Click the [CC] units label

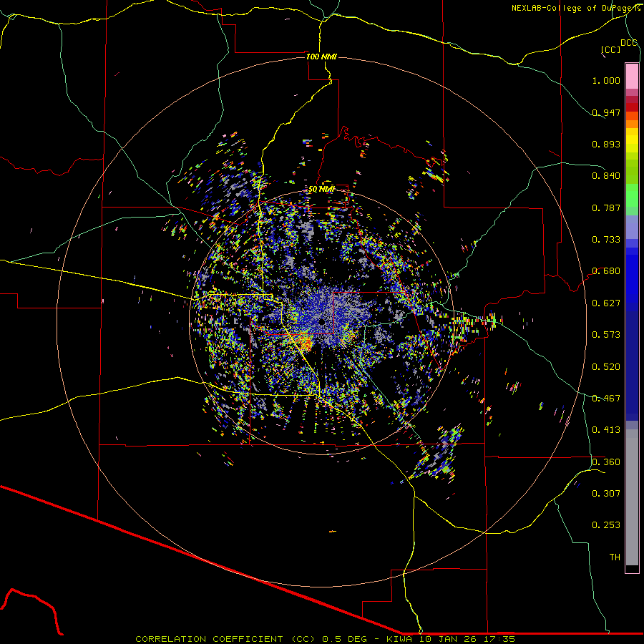[610, 49]
